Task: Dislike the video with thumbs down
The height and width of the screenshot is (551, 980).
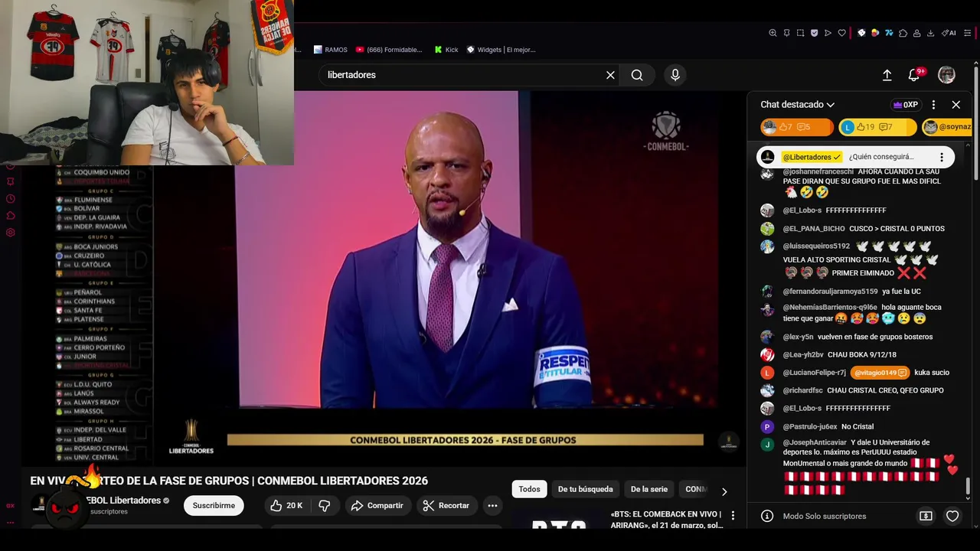Action: pos(325,505)
